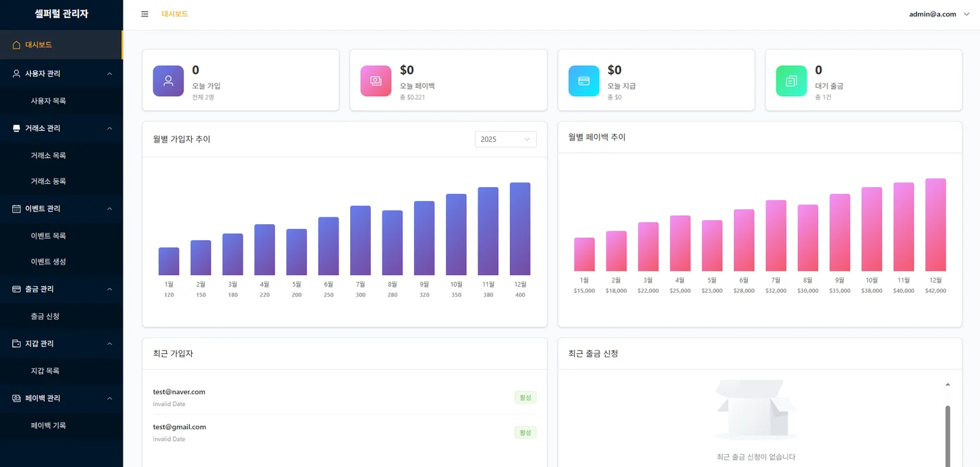Click the pink 오늘 페이백 cash icon

pyautogui.click(x=376, y=81)
